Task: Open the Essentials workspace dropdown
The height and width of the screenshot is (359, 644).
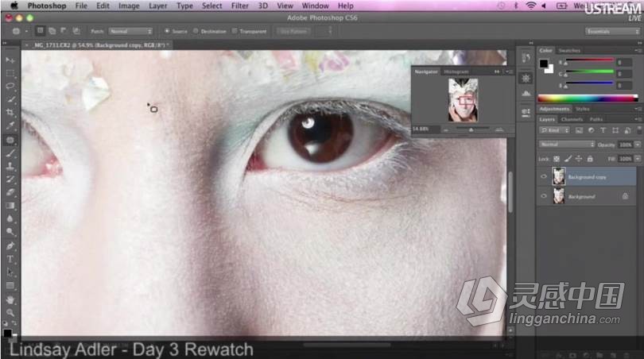Action: click(612, 32)
